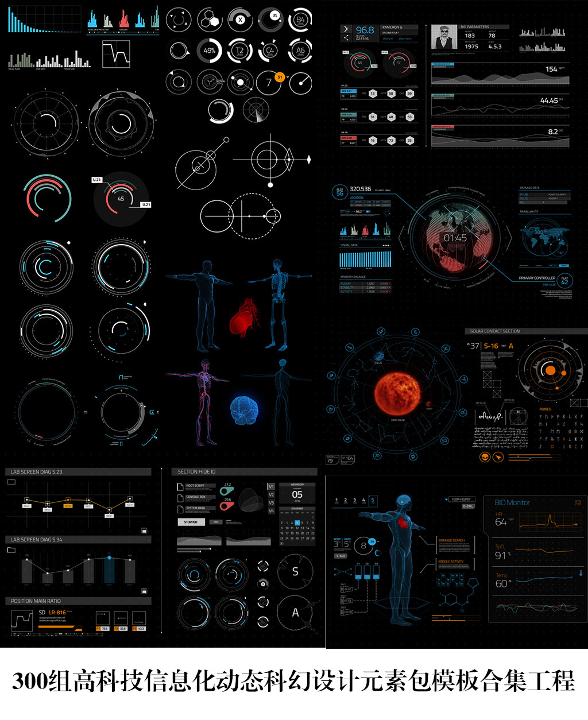Open the ROOT SCRIPT file
The height and width of the screenshot is (720, 588).
pyautogui.click(x=195, y=486)
